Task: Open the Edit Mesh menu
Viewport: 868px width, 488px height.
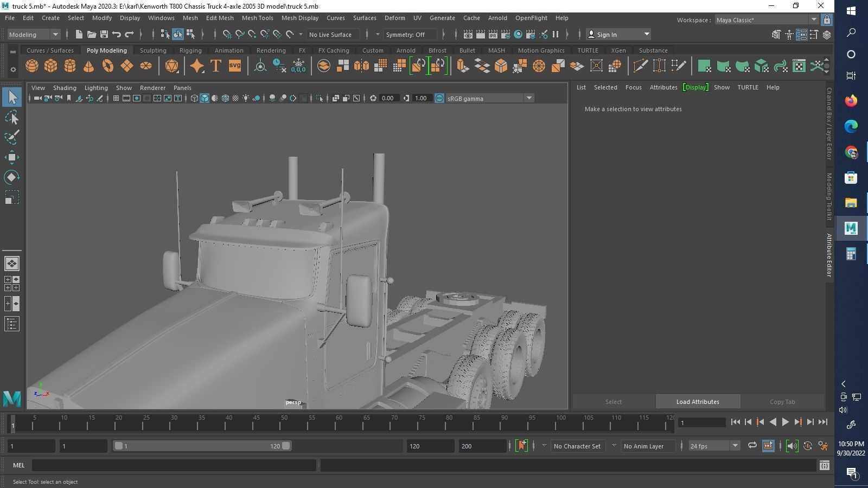Action: [x=220, y=18]
